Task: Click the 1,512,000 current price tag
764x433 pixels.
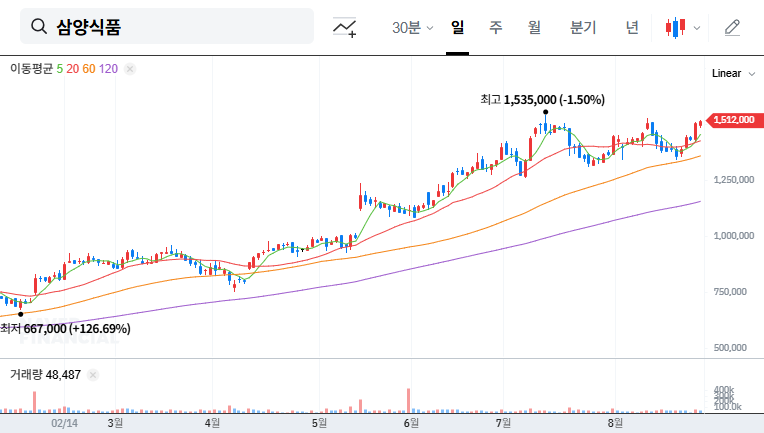Action: [734, 120]
